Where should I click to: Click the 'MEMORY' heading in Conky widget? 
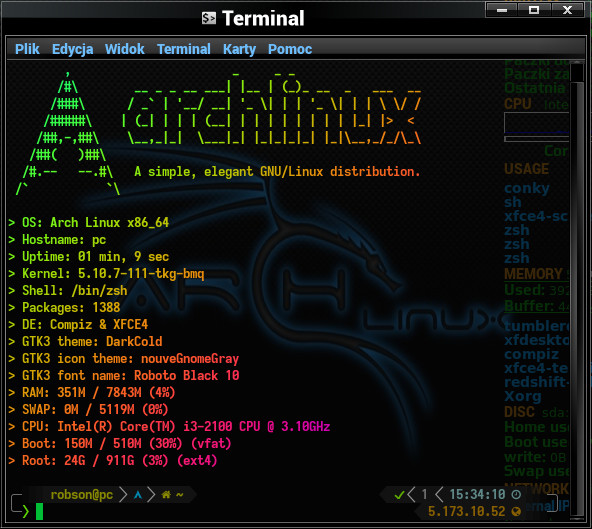[x=533, y=274]
